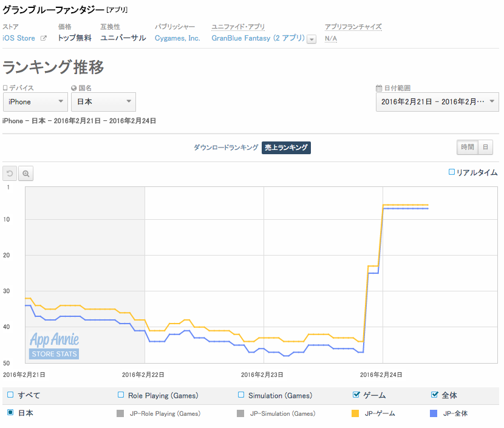Click the blue JP-全体 legend swatch
This screenshot has width=504, height=428.
tap(434, 413)
